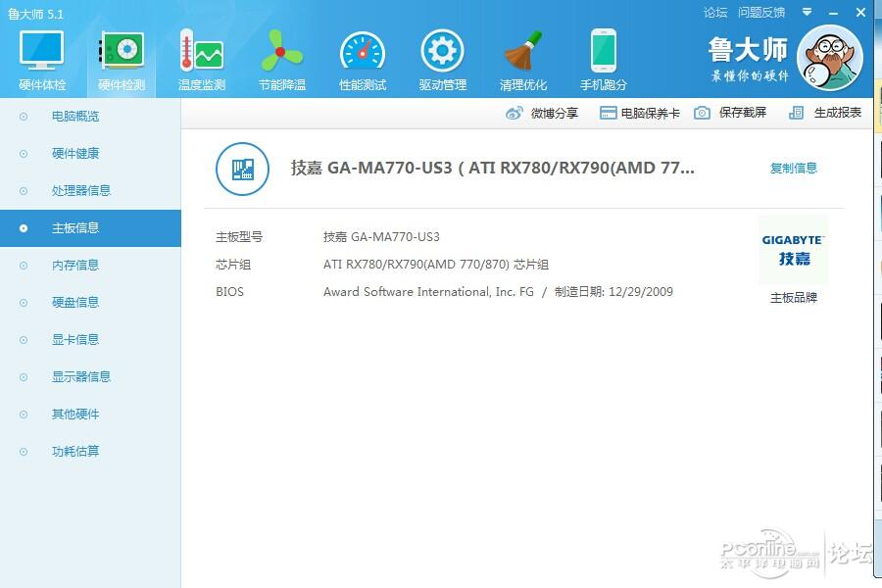The image size is (882, 588).
Task: Open 手机跑分 phone icon
Action: pos(604,50)
